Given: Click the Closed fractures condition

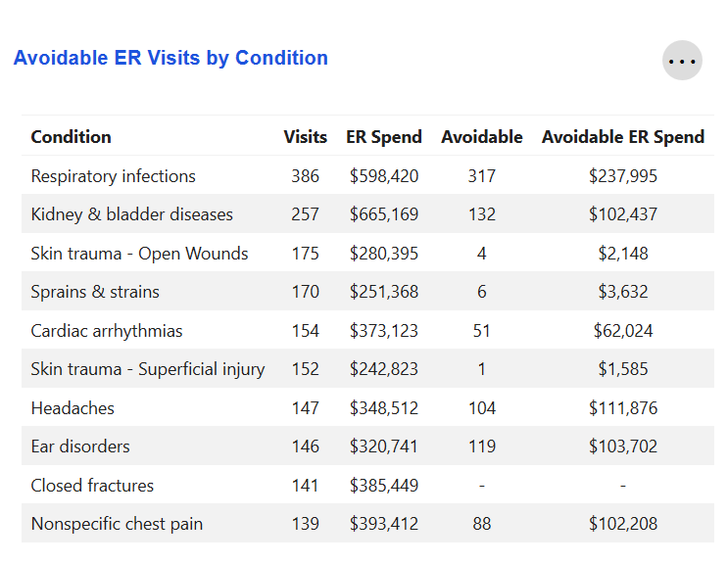Looking at the screenshot, I should [x=92, y=486].
